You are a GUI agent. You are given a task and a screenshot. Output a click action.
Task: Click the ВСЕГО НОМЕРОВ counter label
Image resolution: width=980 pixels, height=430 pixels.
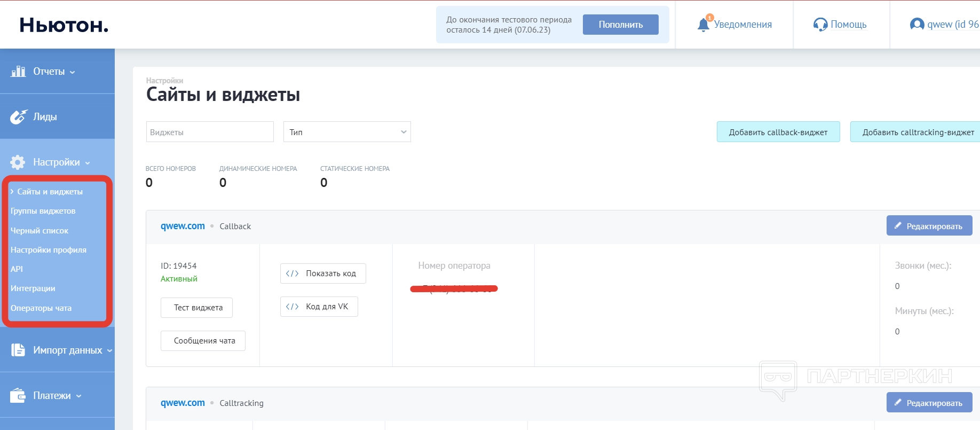[x=171, y=169]
